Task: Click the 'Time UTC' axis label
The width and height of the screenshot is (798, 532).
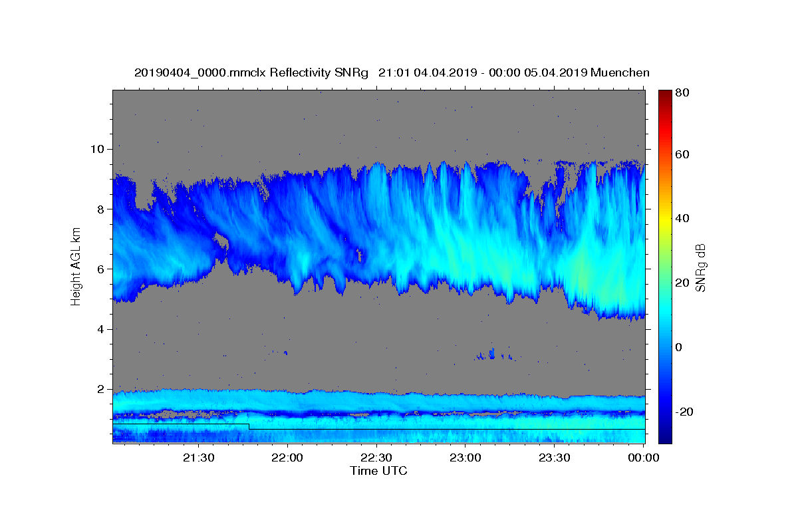Action: 378,471
